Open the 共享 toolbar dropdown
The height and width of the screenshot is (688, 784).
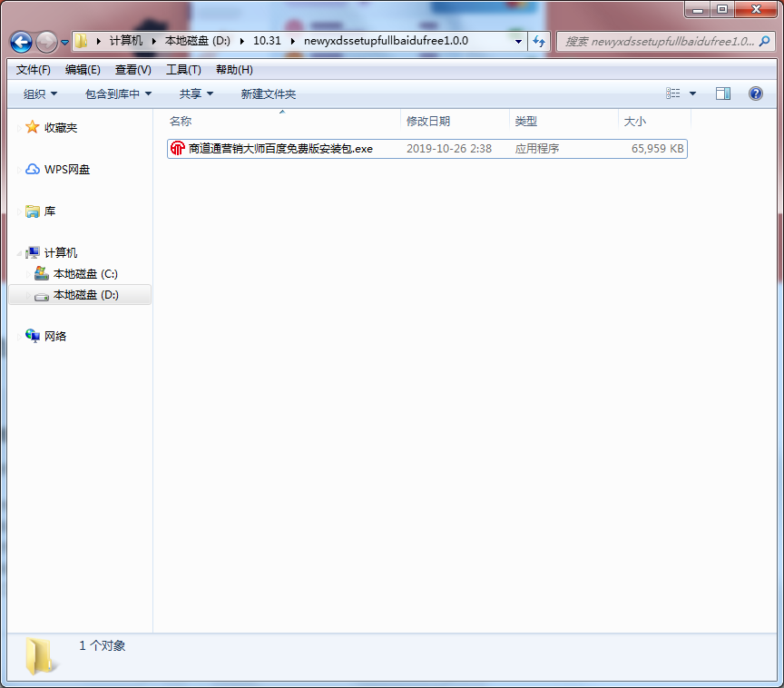pos(196,94)
